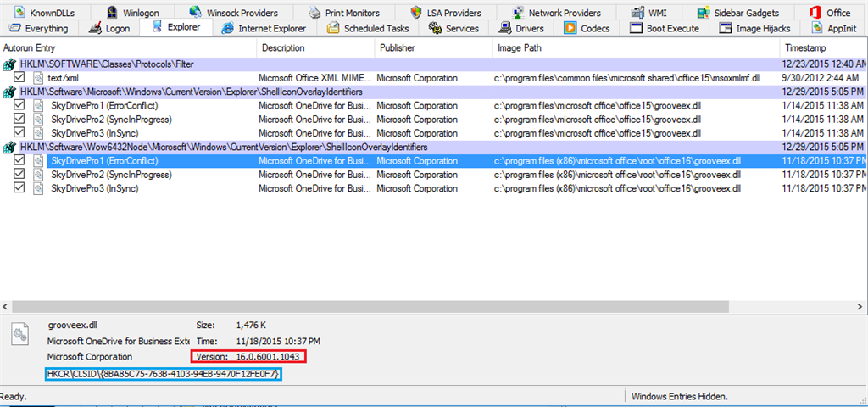Click file icon of highlighted SkyDrivePro1 row
Image resolution: width=868 pixels, height=407 pixels.
(x=37, y=160)
